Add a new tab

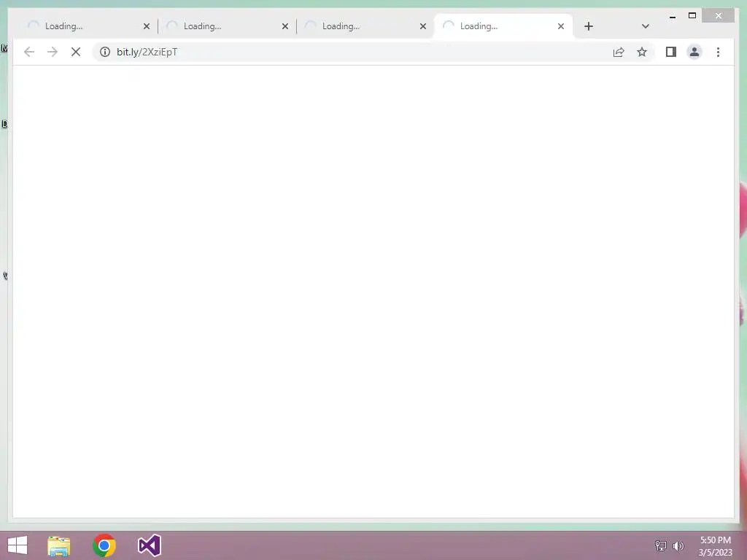pyautogui.click(x=589, y=26)
